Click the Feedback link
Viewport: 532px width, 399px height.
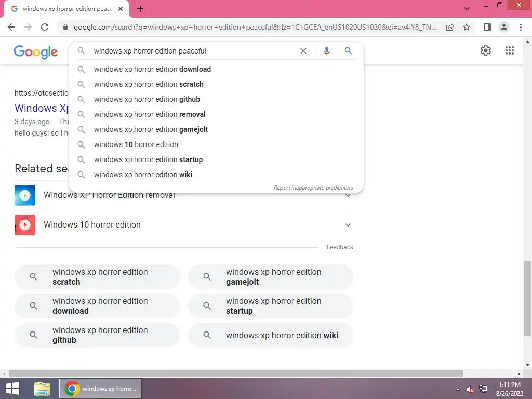(x=340, y=247)
